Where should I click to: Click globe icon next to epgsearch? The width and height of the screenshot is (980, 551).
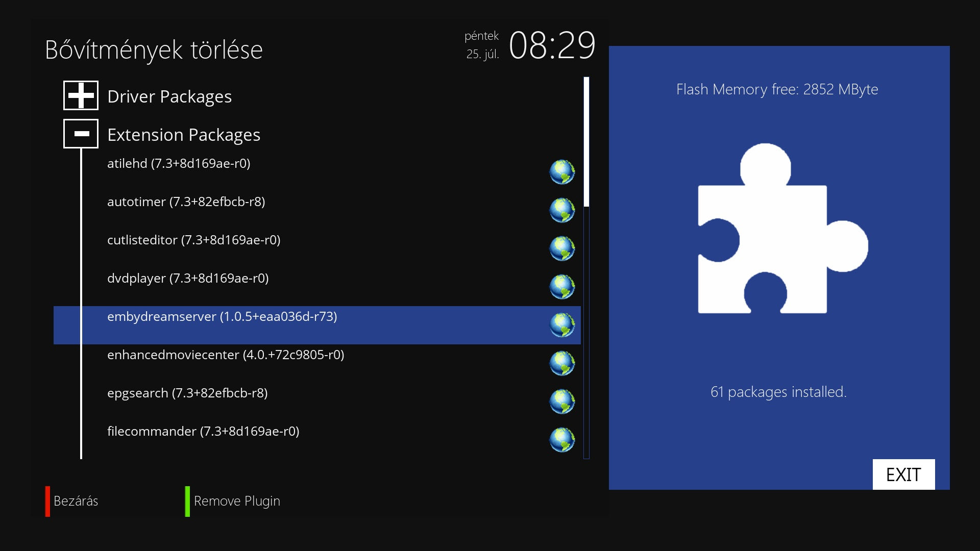tap(562, 402)
